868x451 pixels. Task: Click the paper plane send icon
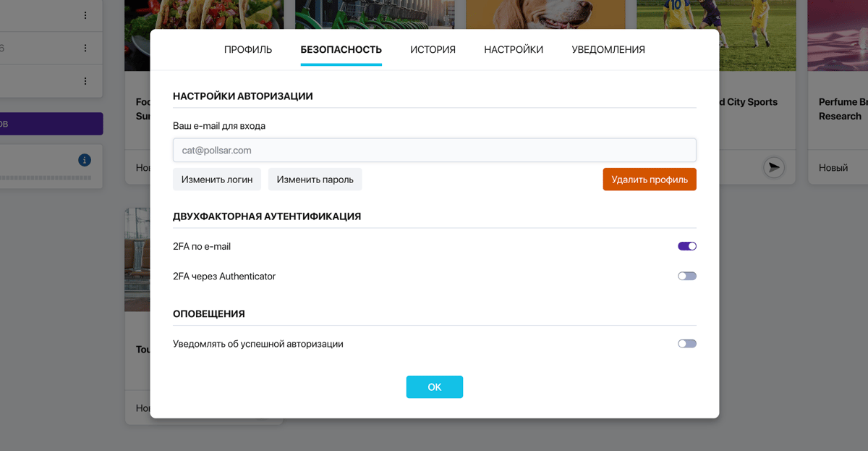pyautogui.click(x=774, y=168)
